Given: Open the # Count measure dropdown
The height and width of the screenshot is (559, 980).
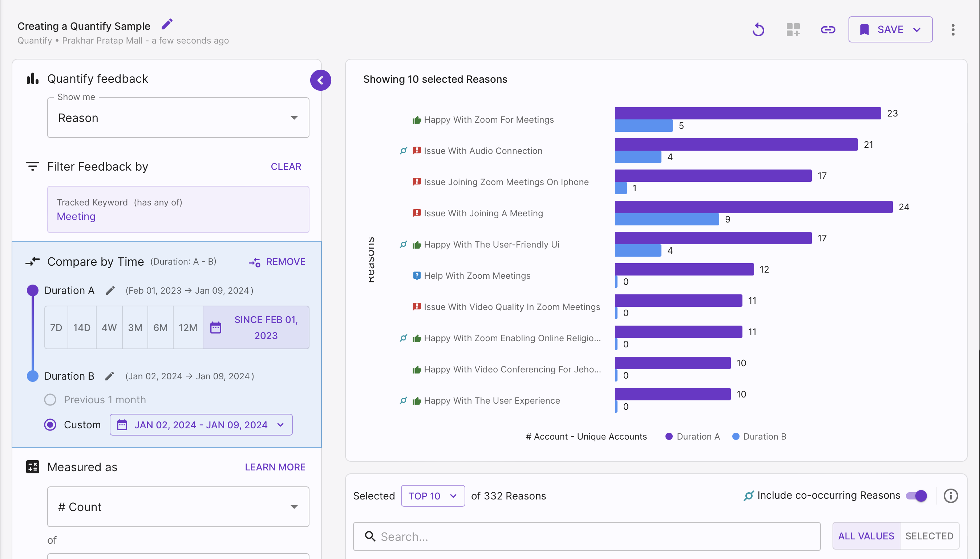Looking at the screenshot, I should click(x=178, y=507).
